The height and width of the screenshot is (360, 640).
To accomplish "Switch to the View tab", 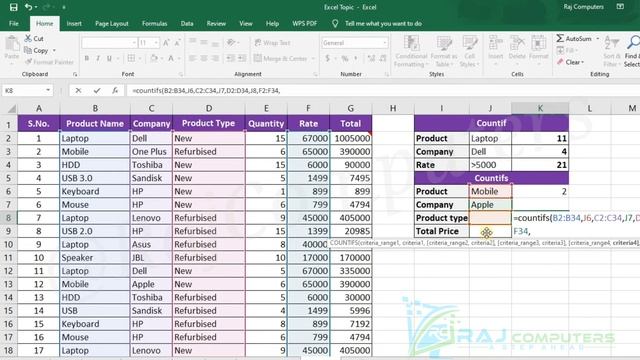I will click(x=246, y=24).
